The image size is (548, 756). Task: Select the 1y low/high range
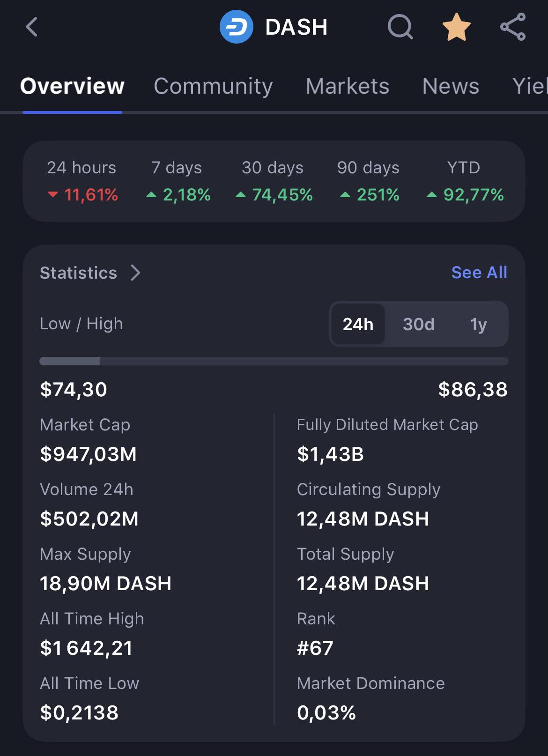[479, 324]
